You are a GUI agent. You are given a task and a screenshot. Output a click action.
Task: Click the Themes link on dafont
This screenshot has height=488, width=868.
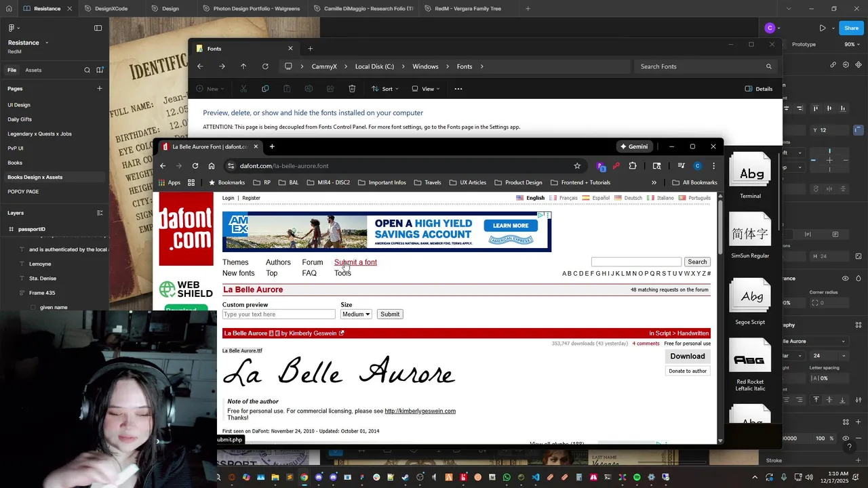pyautogui.click(x=235, y=262)
